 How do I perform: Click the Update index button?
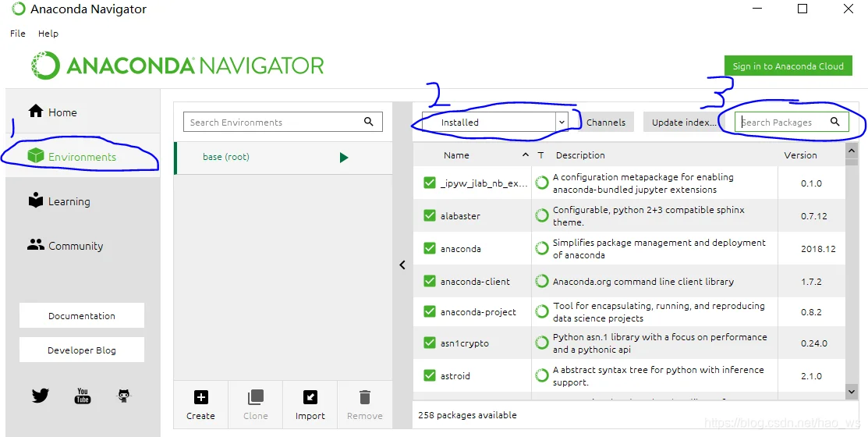coord(684,123)
